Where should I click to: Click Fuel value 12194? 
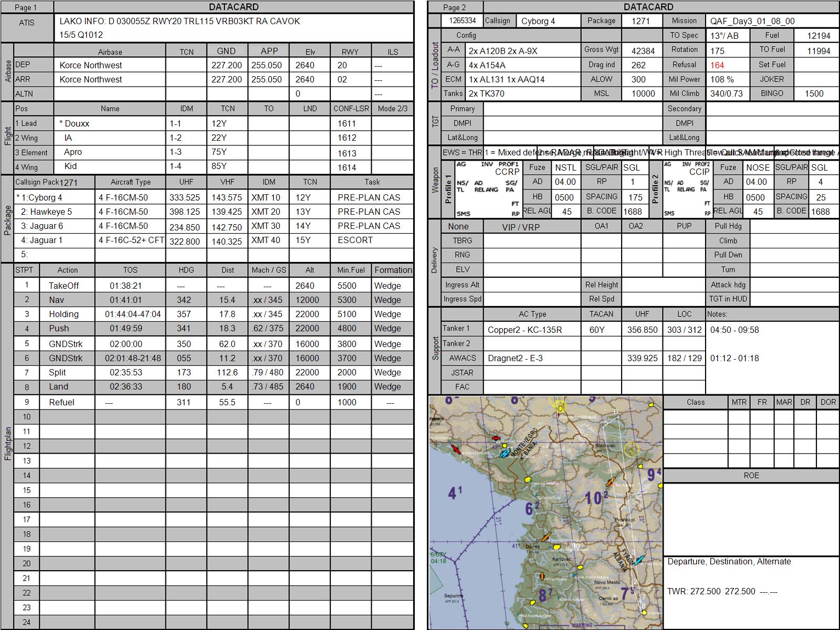(x=819, y=36)
